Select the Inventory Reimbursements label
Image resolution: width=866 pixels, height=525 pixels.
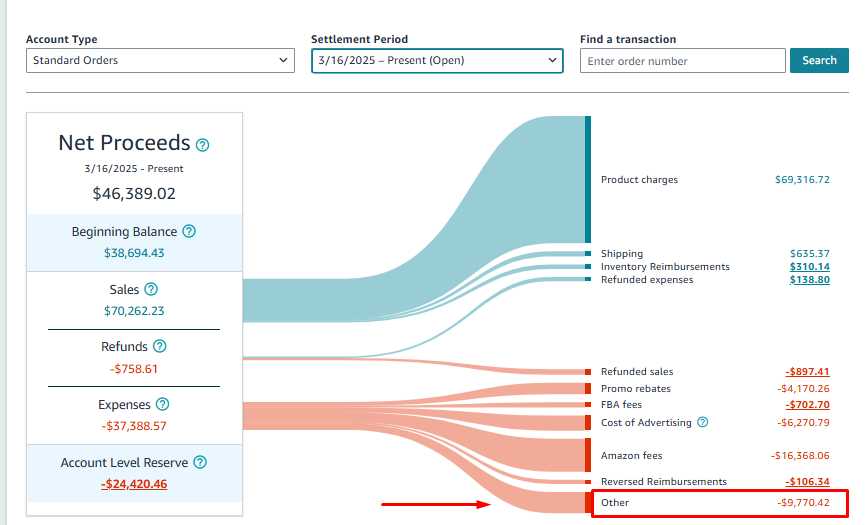[665, 267]
